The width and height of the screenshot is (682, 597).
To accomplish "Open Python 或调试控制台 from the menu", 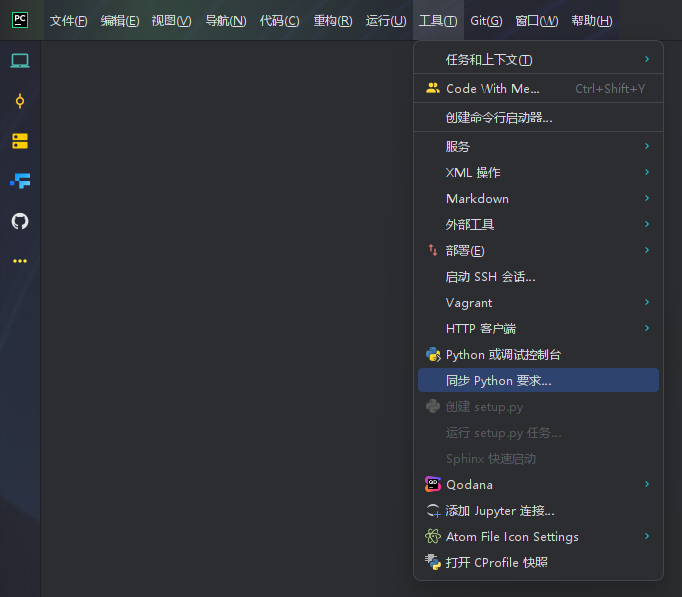I will click(503, 355).
